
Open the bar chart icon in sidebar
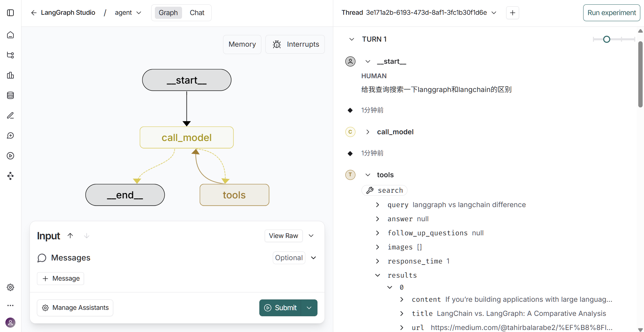tap(10, 75)
